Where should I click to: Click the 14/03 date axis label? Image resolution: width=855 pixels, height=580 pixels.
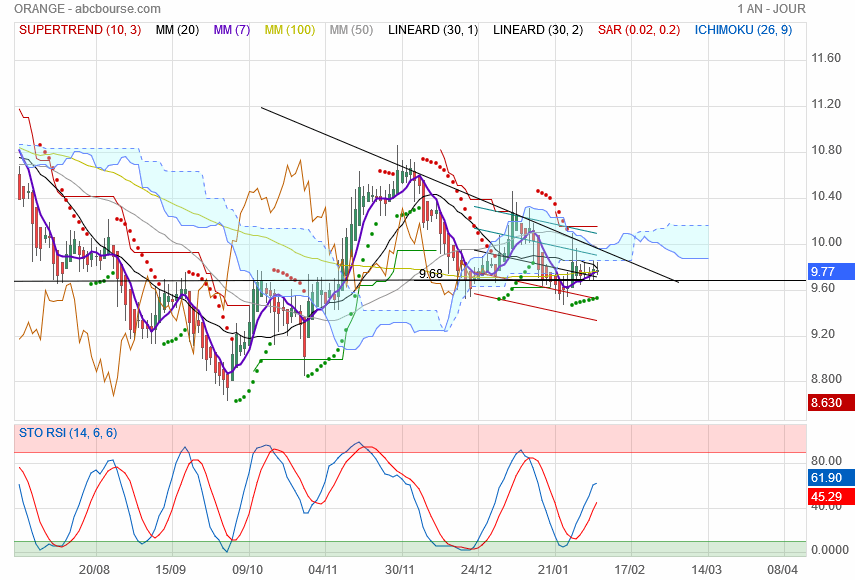click(x=707, y=570)
